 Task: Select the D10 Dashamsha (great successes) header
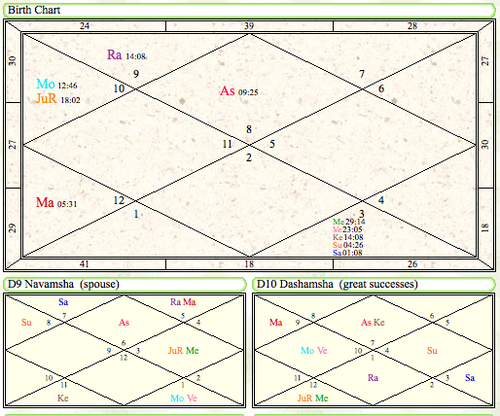(374, 284)
